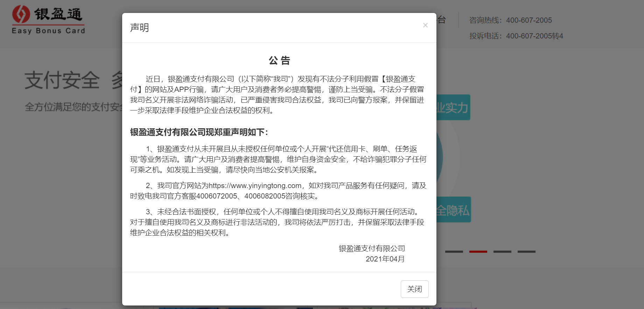Click the red active carousel indicator
644x309 pixels.
coord(478,252)
